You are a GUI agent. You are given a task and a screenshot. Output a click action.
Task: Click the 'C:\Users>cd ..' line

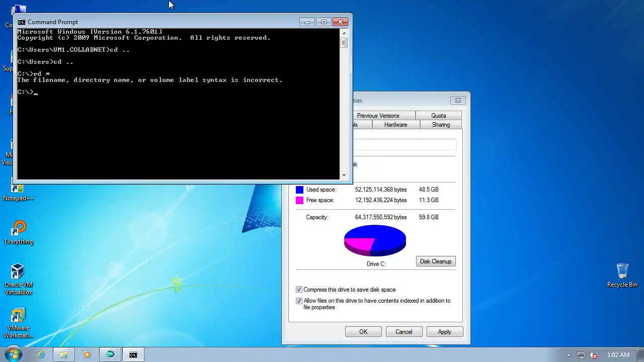coord(45,62)
